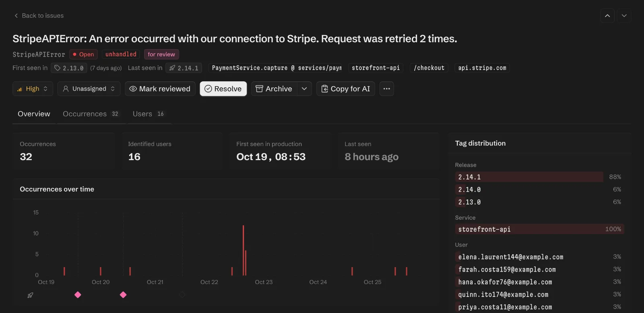Navigate to previous issue with up chevron

[x=607, y=16]
